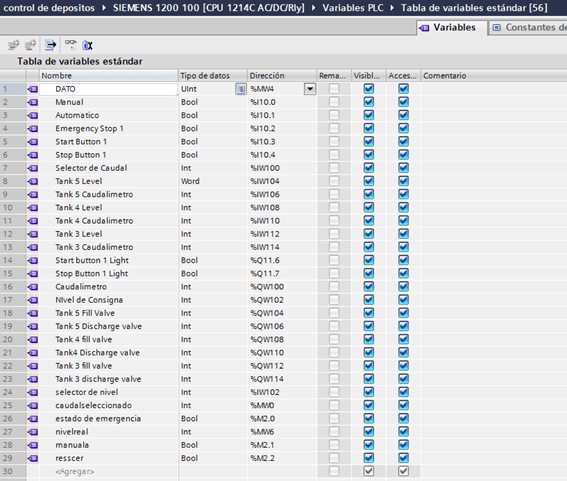Click the tag icon of row Manual
This screenshot has width=567, height=481.
point(33,102)
